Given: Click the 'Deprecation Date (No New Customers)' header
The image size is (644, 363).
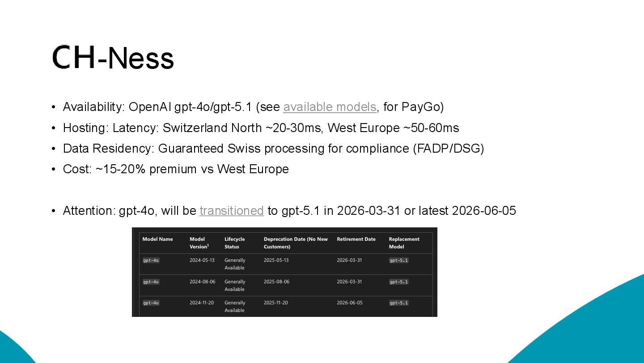Looking at the screenshot, I should pyautogui.click(x=296, y=243).
